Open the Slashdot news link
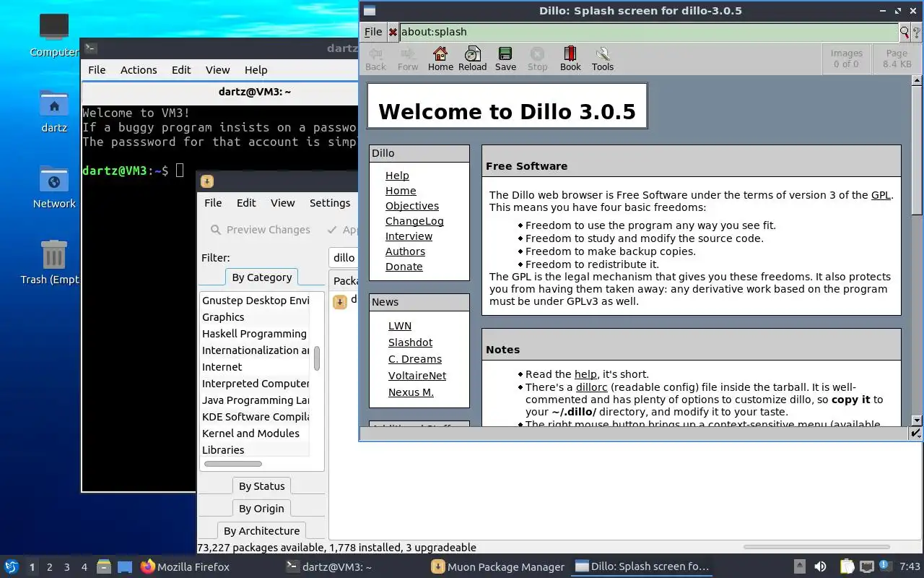Image resolution: width=924 pixels, height=578 pixels. 410,342
